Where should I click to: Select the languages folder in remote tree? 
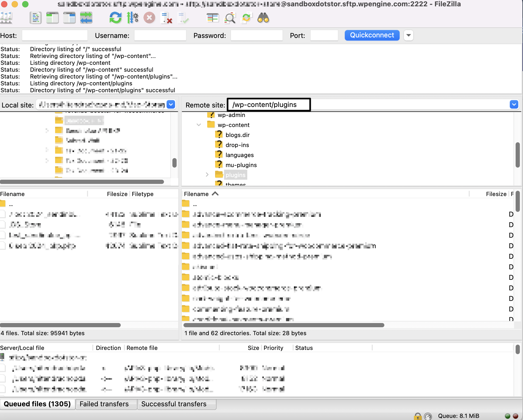240,155
